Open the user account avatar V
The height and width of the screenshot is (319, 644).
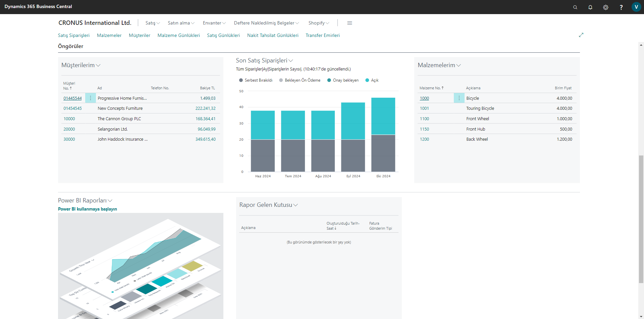pos(636,7)
